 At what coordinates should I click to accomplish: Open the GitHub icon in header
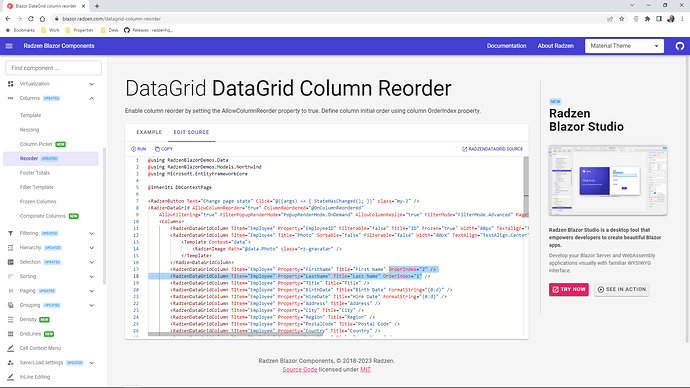(679, 46)
